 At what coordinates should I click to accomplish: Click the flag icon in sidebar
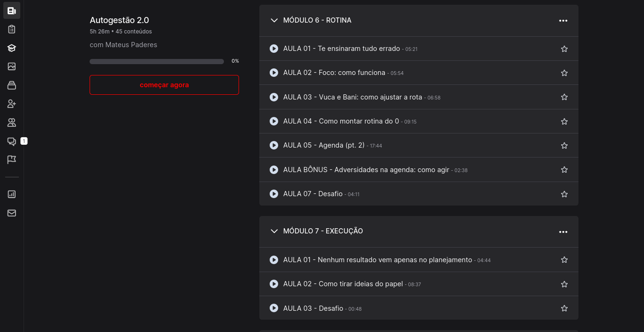tap(12, 160)
